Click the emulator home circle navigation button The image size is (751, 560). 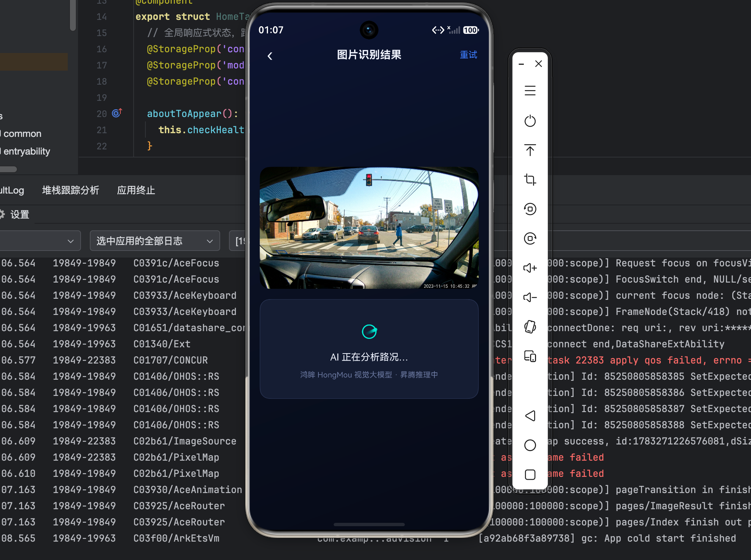[x=530, y=445]
